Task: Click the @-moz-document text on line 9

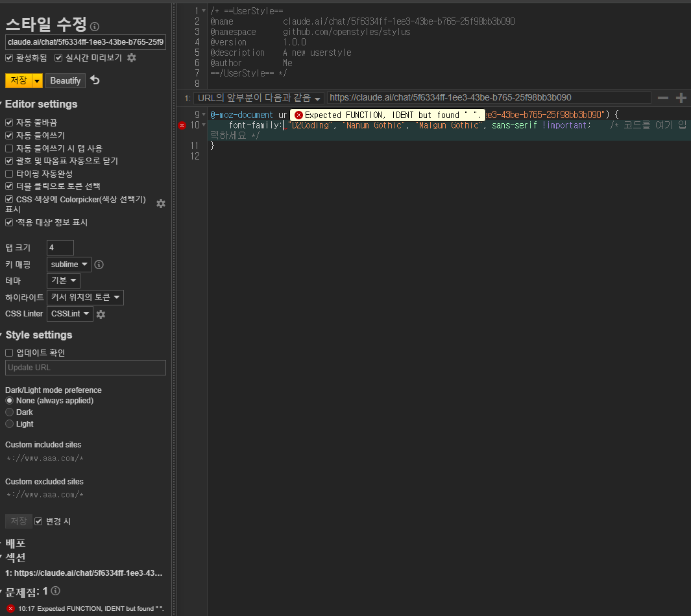Action: tap(242, 115)
